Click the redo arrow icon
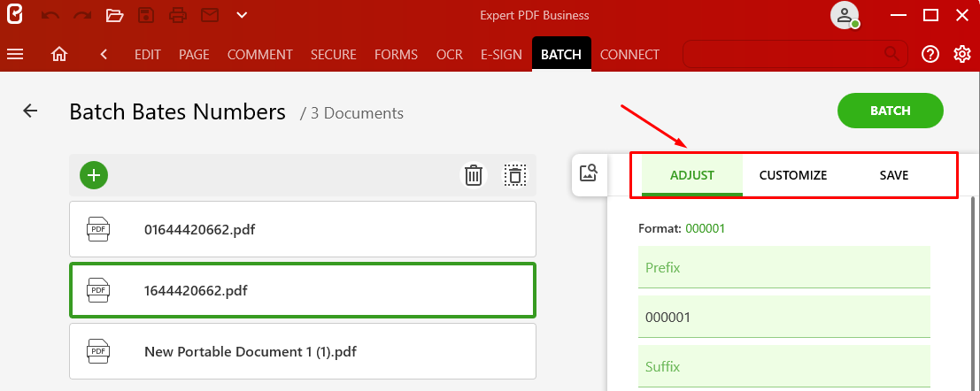 pos(82,15)
